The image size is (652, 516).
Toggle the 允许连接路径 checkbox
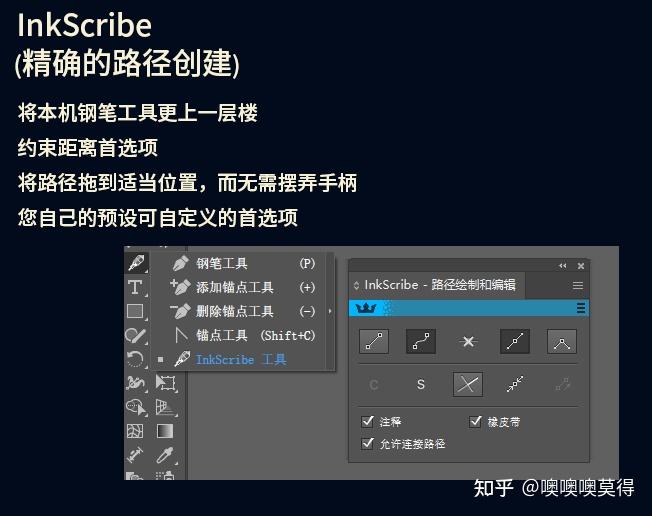point(368,444)
